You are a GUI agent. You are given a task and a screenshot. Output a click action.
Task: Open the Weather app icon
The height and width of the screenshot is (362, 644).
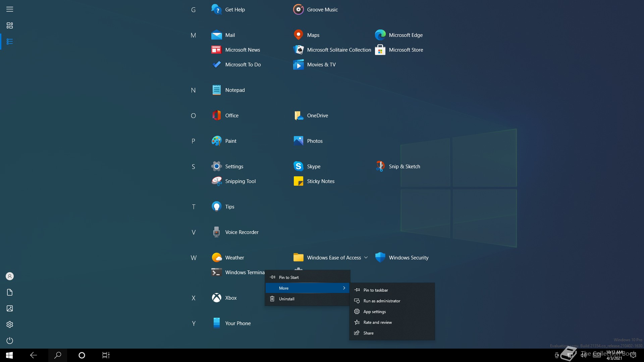coord(216,257)
